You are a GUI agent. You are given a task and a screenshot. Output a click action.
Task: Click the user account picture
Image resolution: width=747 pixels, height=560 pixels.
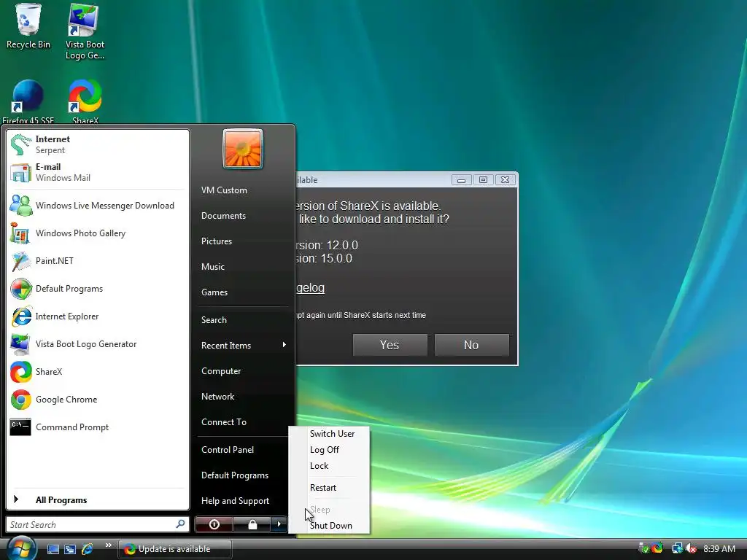(x=242, y=149)
